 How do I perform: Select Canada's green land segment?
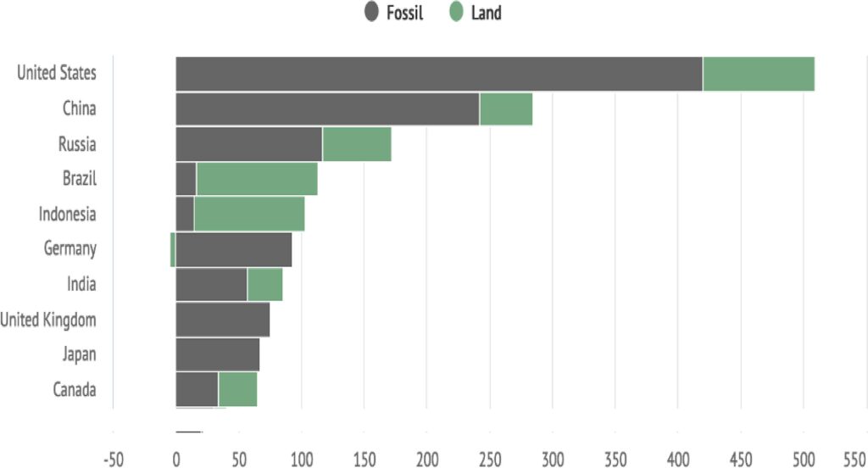237,389
